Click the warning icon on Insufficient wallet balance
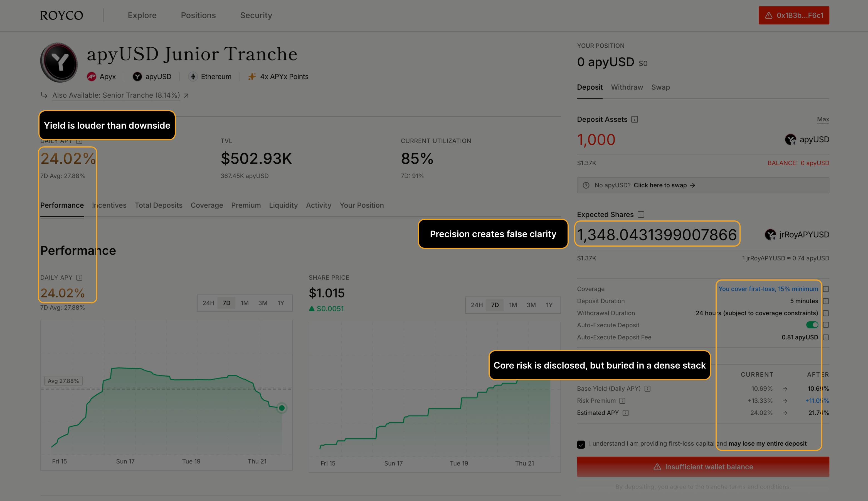Screen dimensions: 868x501 (657, 467)
